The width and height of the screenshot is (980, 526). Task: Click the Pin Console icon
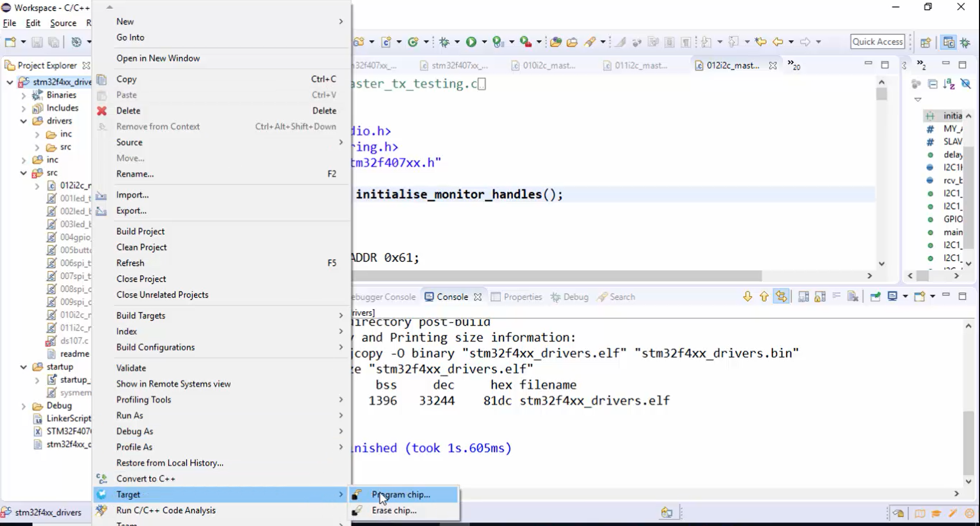[x=875, y=296]
